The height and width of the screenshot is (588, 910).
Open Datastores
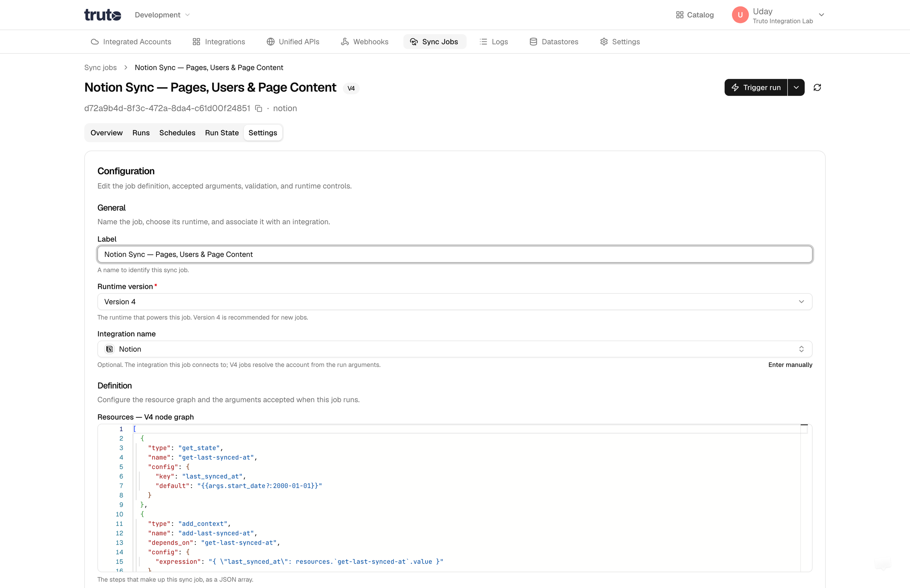coord(554,42)
